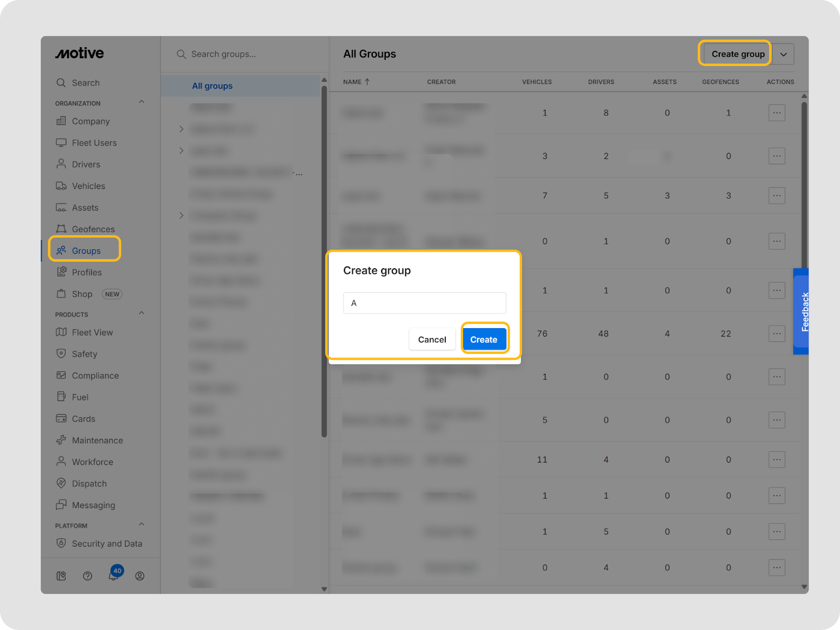
Task: Click the scroll-down arrow of group tree
Action: point(324,589)
